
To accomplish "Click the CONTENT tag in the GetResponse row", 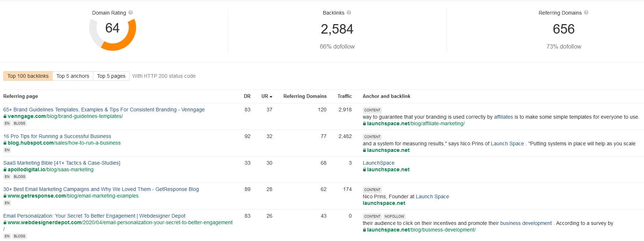I will tap(372, 190).
